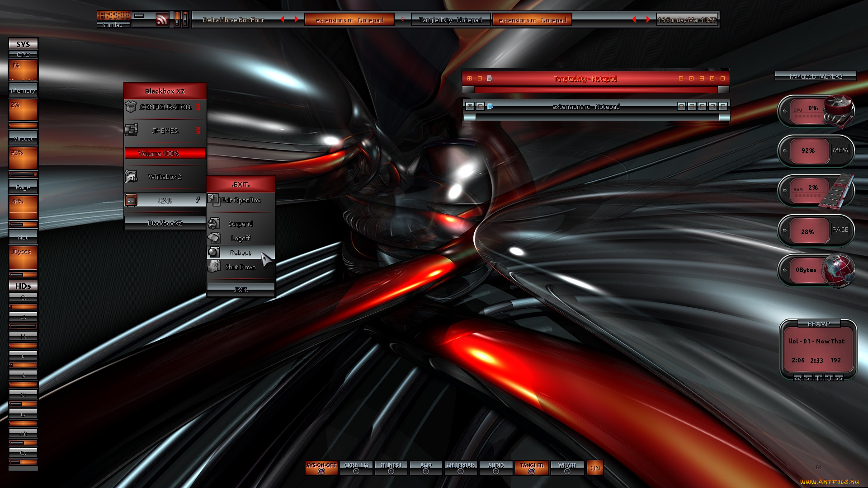Click the Volume 100% slider bar
This screenshot has width=868, height=488.
click(x=165, y=154)
